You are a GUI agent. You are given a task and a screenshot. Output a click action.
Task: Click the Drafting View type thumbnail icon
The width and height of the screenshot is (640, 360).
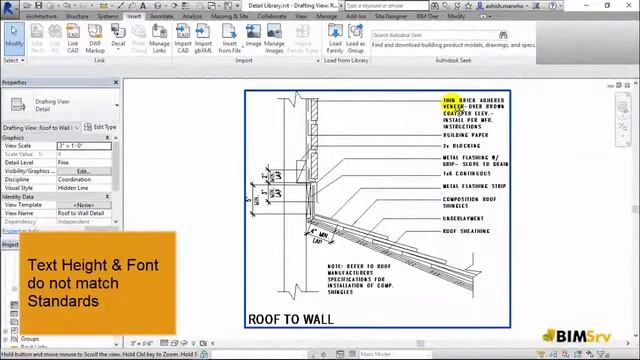coord(18,105)
